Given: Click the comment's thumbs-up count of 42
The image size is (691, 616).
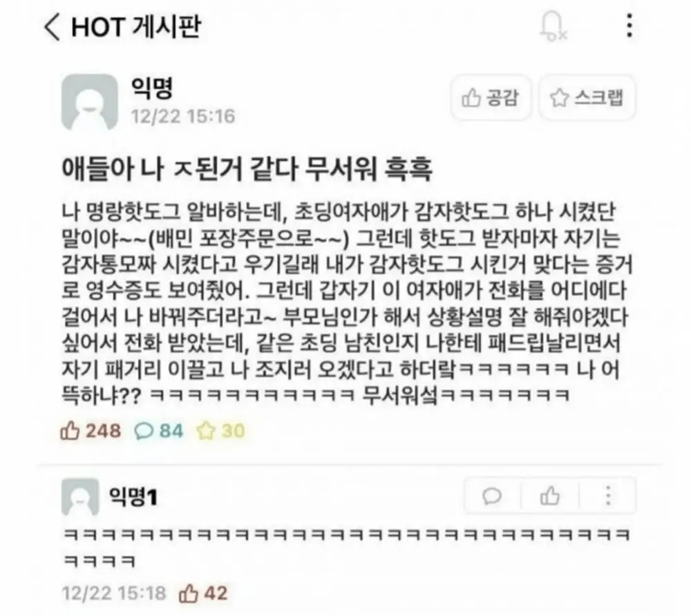Looking at the screenshot, I should tap(216, 593).
